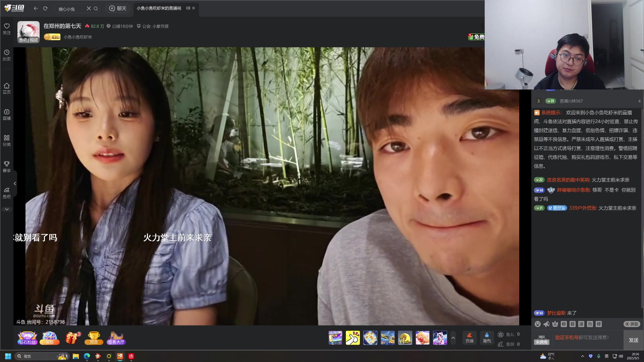
Task: Collapse the left sidebar panel arrow
Action: [15, 184]
